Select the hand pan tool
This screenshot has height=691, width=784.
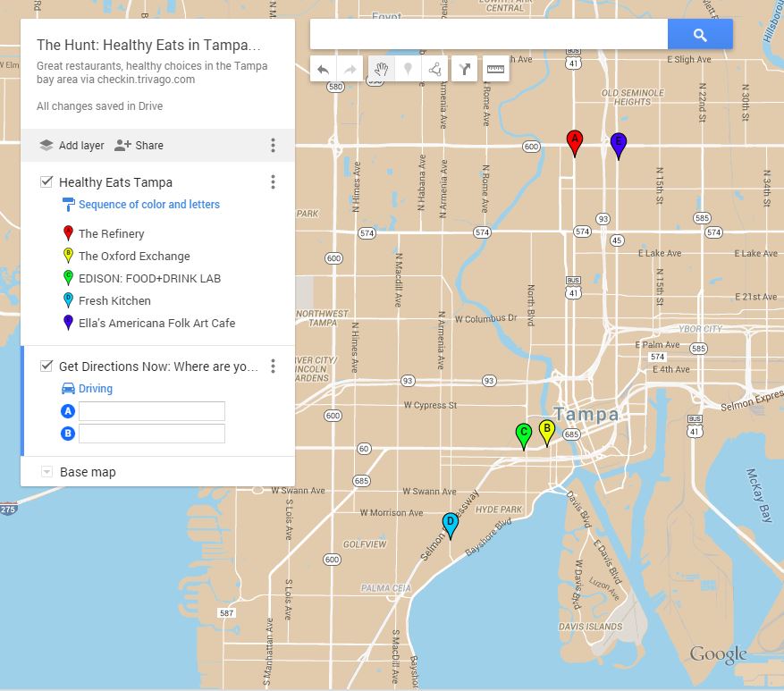click(x=382, y=69)
